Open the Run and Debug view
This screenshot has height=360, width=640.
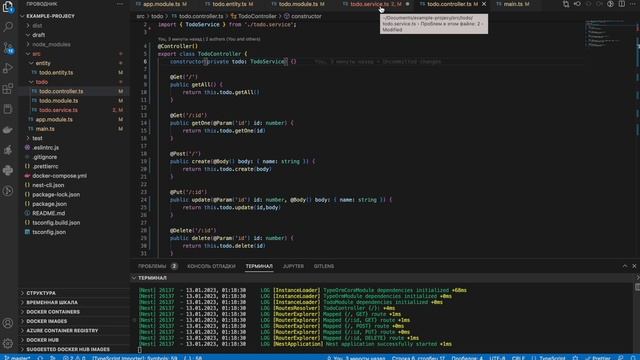pos(8,68)
